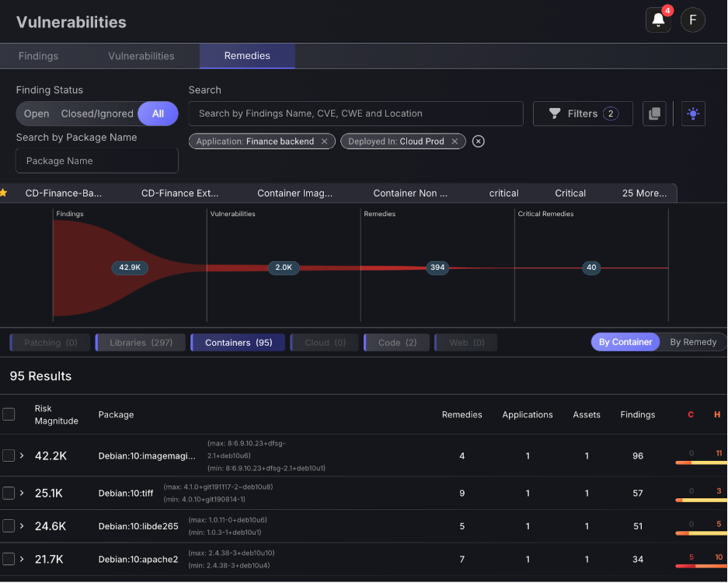Remove the Application: Finance backend filter chip
This screenshot has height=583, width=728.
[325, 141]
